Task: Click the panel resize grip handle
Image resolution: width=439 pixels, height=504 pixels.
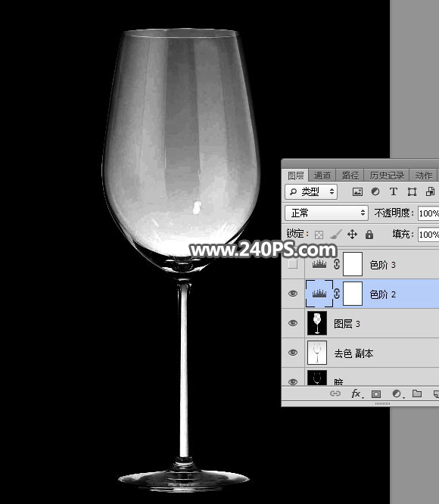Action: [382, 403]
